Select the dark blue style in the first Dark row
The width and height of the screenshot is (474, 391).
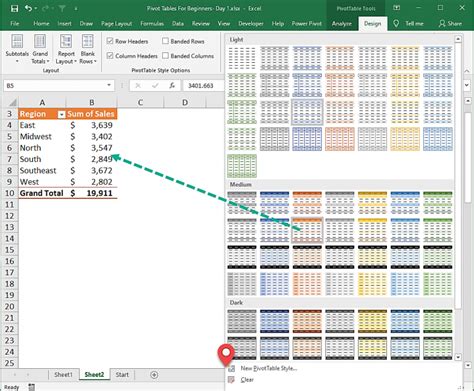274,321
